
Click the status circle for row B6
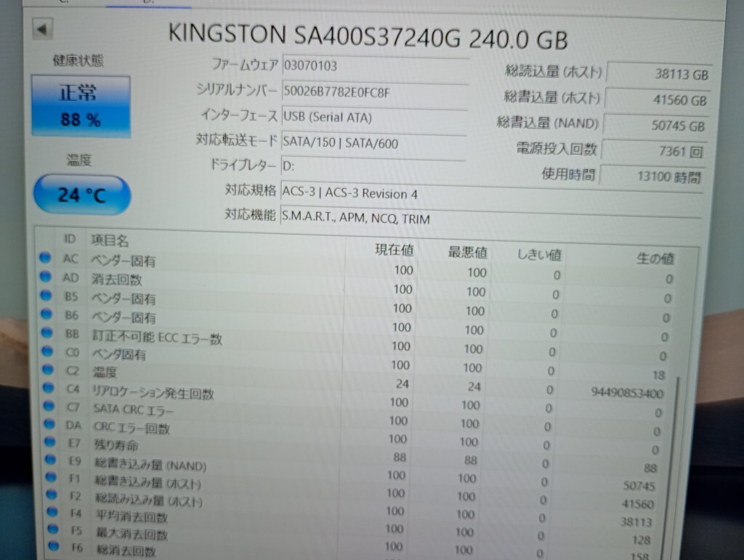point(46,314)
